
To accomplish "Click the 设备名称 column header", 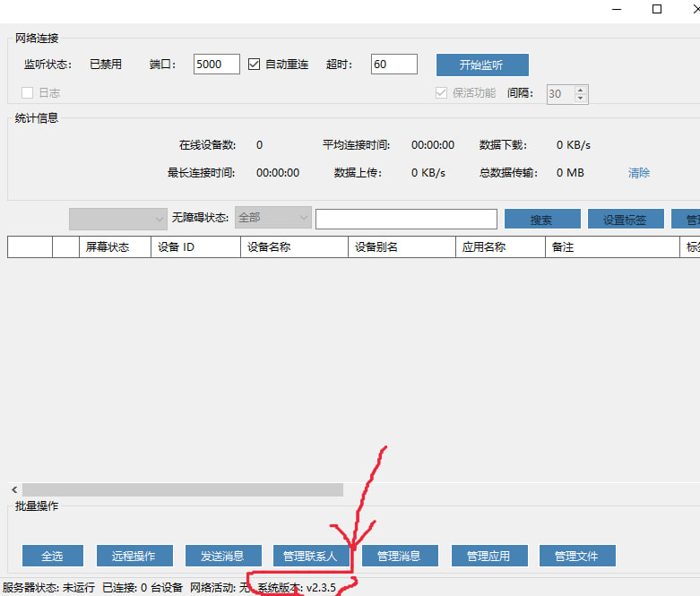I will pos(293,246).
